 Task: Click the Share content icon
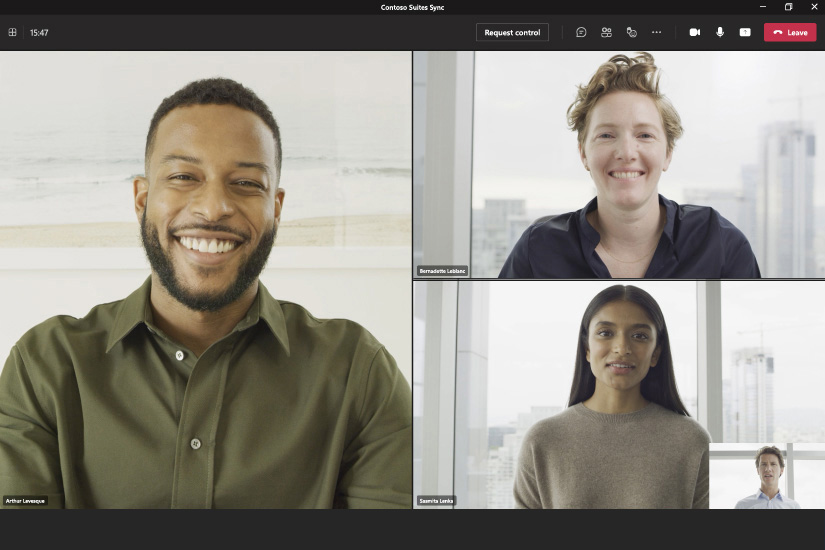pyautogui.click(x=745, y=32)
